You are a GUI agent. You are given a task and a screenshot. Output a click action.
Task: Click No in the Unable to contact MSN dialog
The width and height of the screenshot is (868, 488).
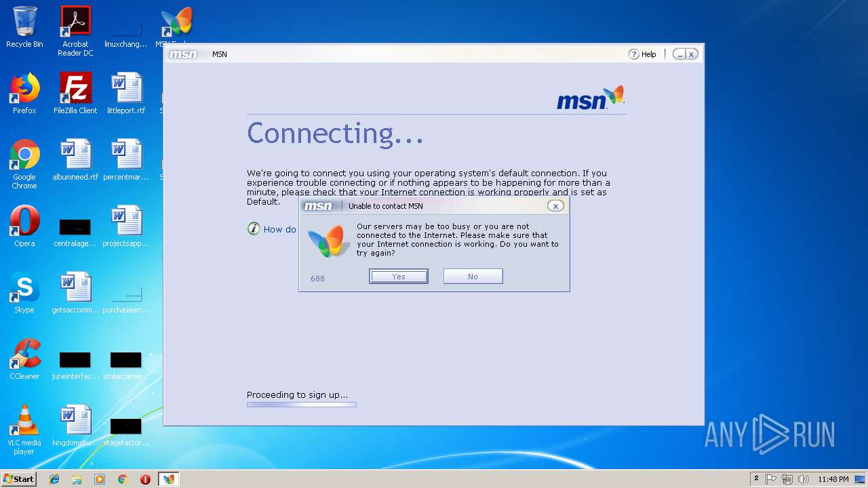tap(473, 277)
